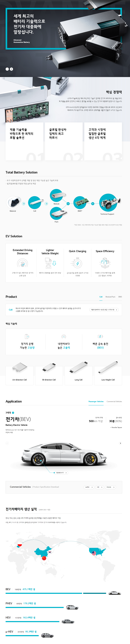The image size is (130, 644).
Task: Switch to Commercial Vehicles application tab
Action: (x=114, y=402)
